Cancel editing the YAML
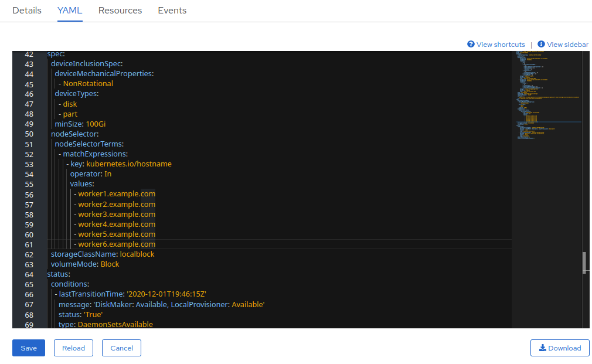The image size is (592, 364). (x=121, y=348)
